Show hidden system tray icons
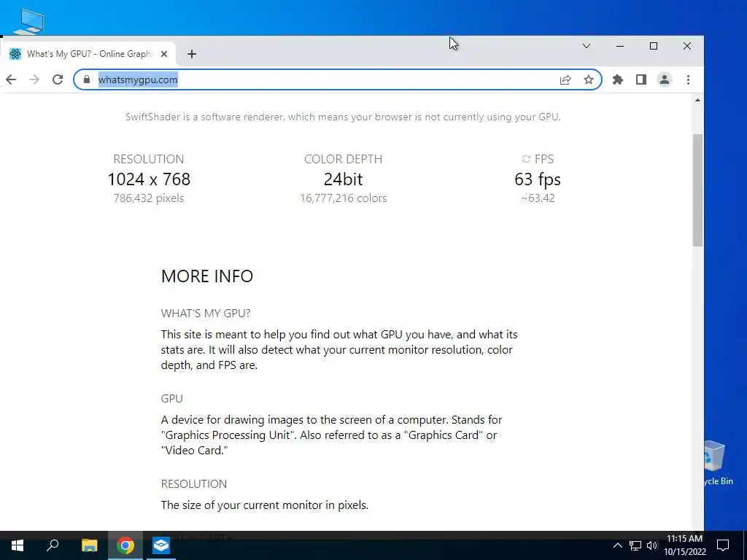The image size is (747, 560). pyautogui.click(x=617, y=545)
